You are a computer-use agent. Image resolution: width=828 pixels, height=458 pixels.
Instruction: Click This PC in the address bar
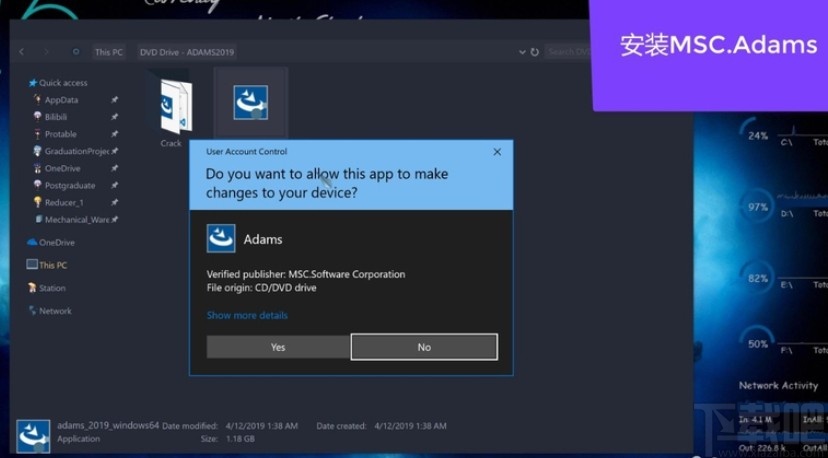point(109,52)
